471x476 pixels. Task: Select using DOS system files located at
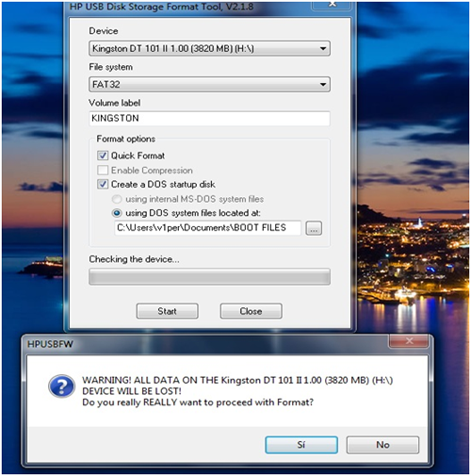click(117, 213)
